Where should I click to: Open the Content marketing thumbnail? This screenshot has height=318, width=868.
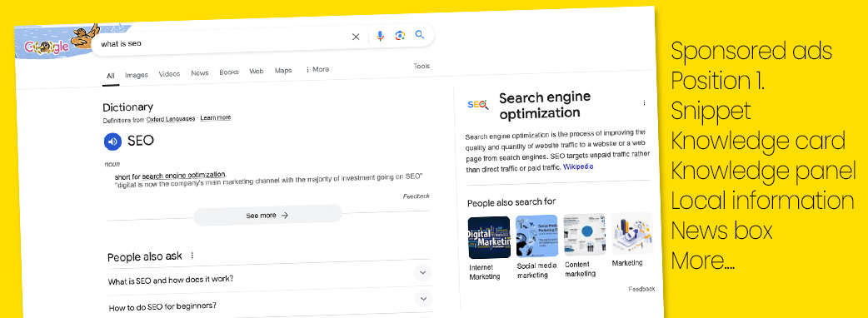click(x=584, y=234)
